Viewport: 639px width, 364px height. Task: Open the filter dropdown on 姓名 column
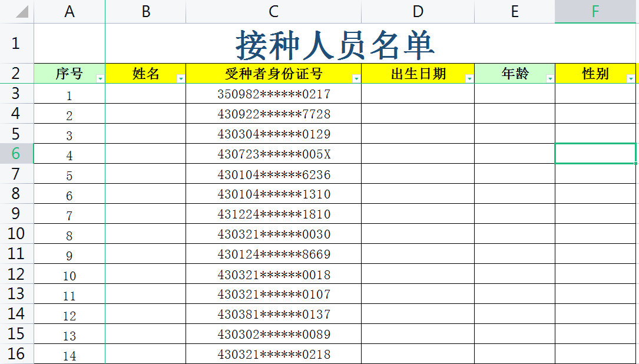[x=181, y=77]
